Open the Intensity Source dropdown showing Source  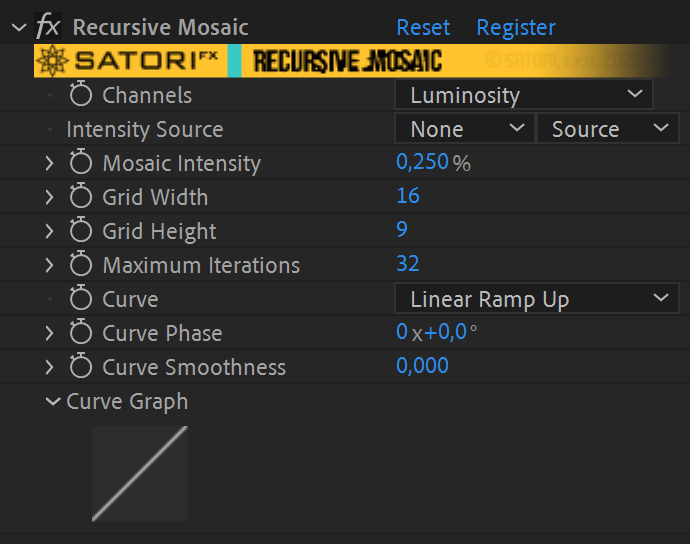(608, 129)
